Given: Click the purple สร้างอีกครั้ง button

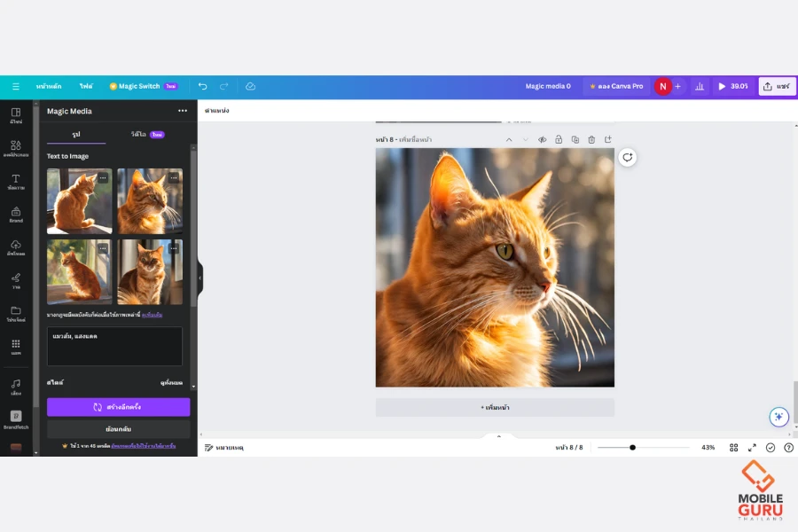Looking at the screenshot, I should pos(118,407).
